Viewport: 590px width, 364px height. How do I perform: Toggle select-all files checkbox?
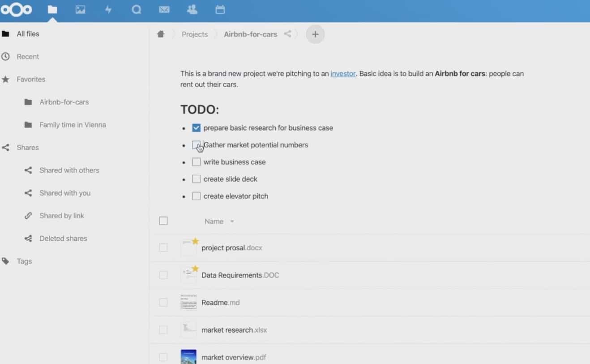pos(163,221)
